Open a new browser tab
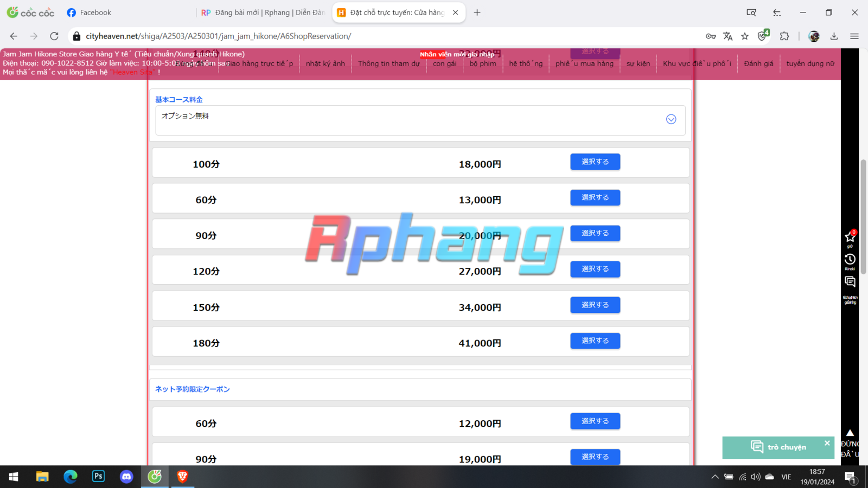The width and height of the screenshot is (868, 488). [477, 12]
